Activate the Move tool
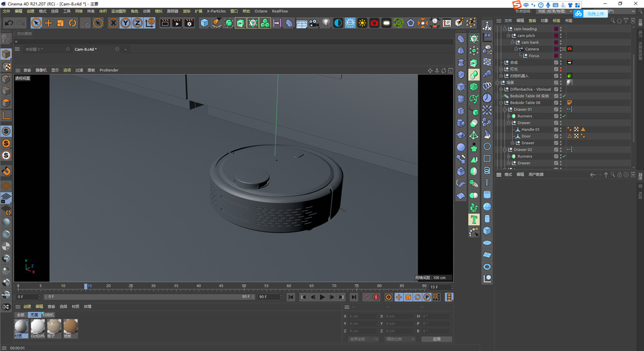The width and height of the screenshot is (644, 351). pos(48,23)
